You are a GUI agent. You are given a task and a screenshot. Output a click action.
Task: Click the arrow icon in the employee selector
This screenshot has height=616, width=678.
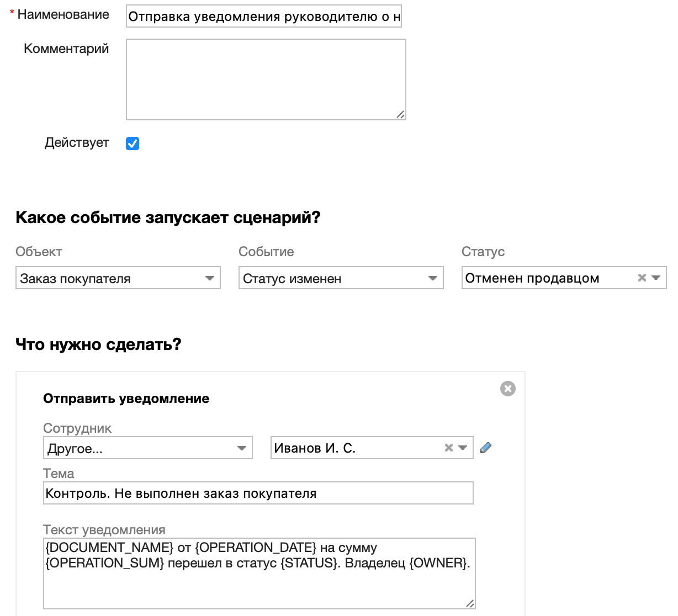pyautogui.click(x=462, y=448)
